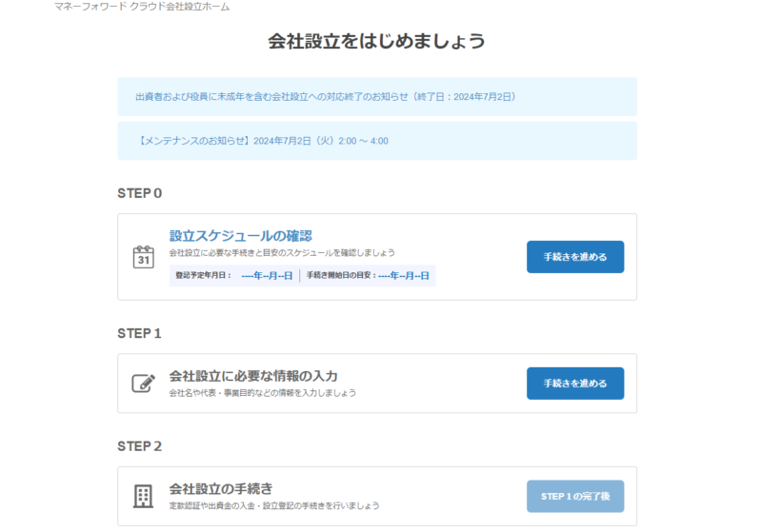Click the 手続き開始日の目安 date value

click(x=403, y=276)
